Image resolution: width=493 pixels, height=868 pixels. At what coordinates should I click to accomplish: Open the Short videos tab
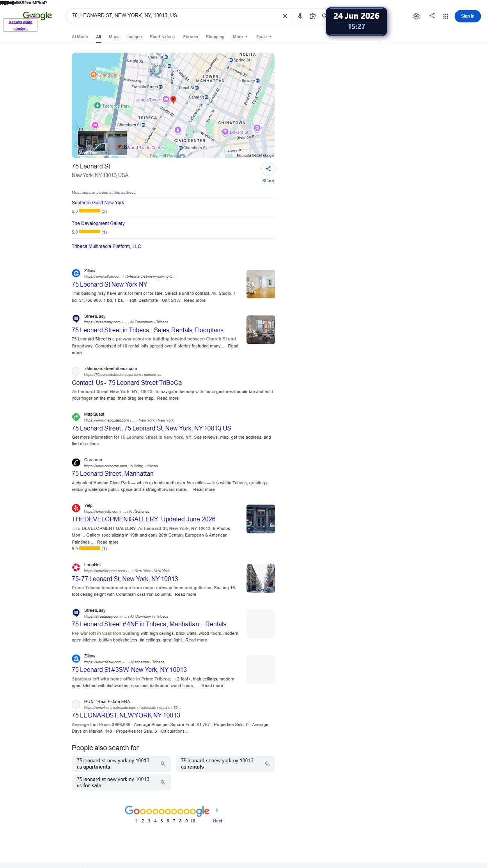[162, 37]
